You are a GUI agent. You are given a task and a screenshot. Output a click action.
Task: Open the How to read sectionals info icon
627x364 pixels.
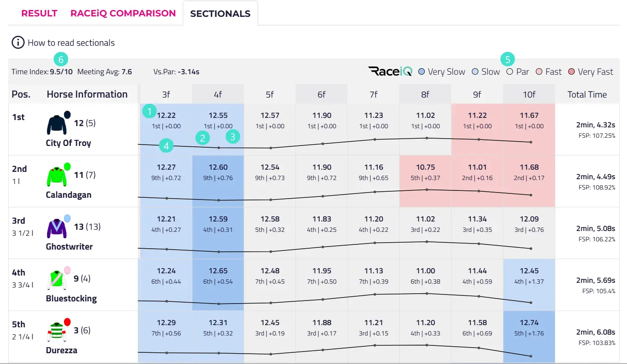click(17, 42)
